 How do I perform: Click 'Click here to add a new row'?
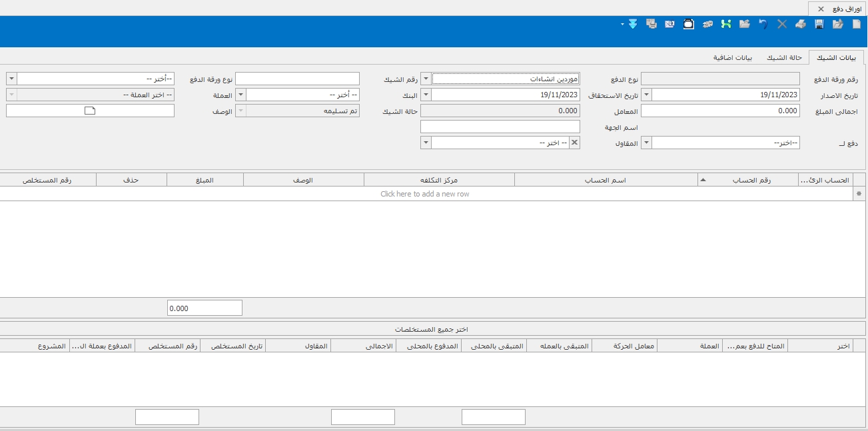[425, 194]
